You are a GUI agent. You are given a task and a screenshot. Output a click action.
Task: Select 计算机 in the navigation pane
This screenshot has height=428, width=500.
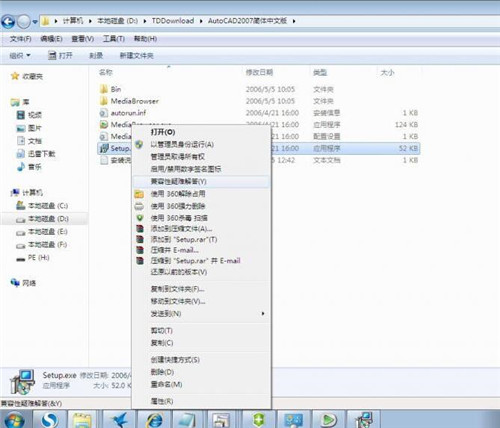coord(27,193)
